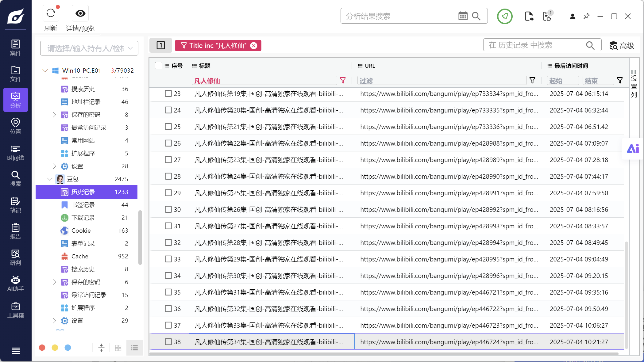The height and width of the screenshot is (362, 644).
Task: Remove the Title inc 凡人修仙 filter tag
Action: click(254, 46)
